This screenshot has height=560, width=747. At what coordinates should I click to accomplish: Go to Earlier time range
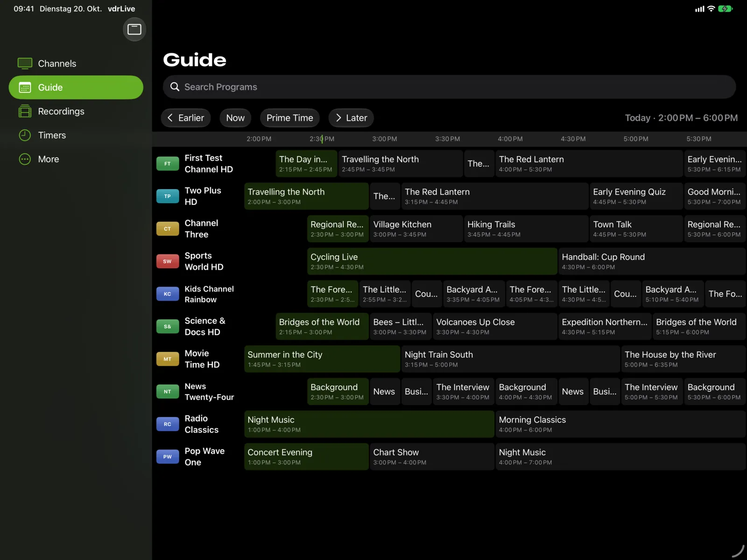coord(186,118)
